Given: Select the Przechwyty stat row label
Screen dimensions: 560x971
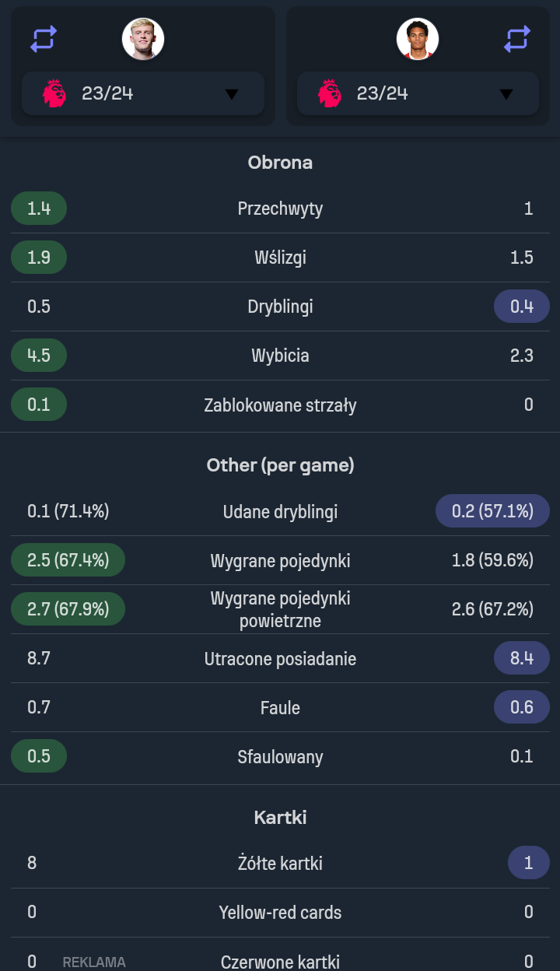Looking at the screenshot, I should (280, 209).
